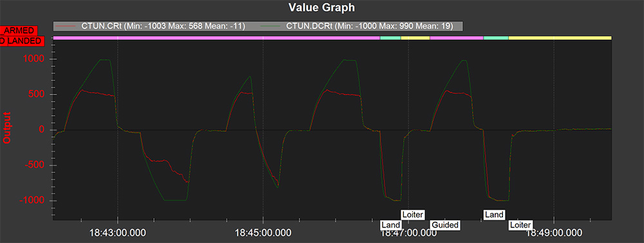The height and width of the screenshot is (243, 644).
Task: Click the 18:43:00.000 time axis label
Action: pyautogui.click(x=118, y=233)
